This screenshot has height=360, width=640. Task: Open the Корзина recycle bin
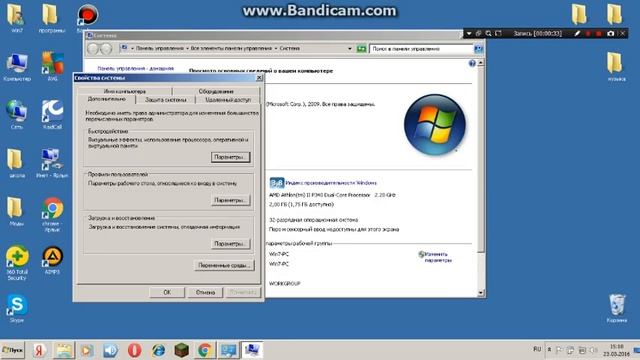tap(617, 308)
